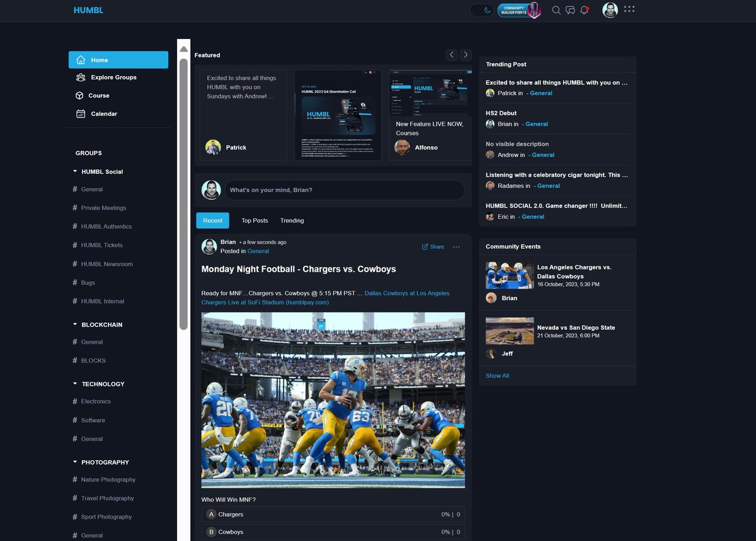Open Nevada vs San Diego State event
Screen dimensions: 756x541
click(576, 327)
